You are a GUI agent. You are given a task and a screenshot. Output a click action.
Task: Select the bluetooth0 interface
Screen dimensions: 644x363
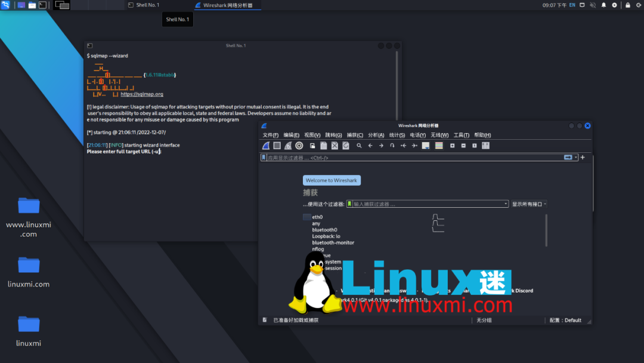tap(324, 230)
